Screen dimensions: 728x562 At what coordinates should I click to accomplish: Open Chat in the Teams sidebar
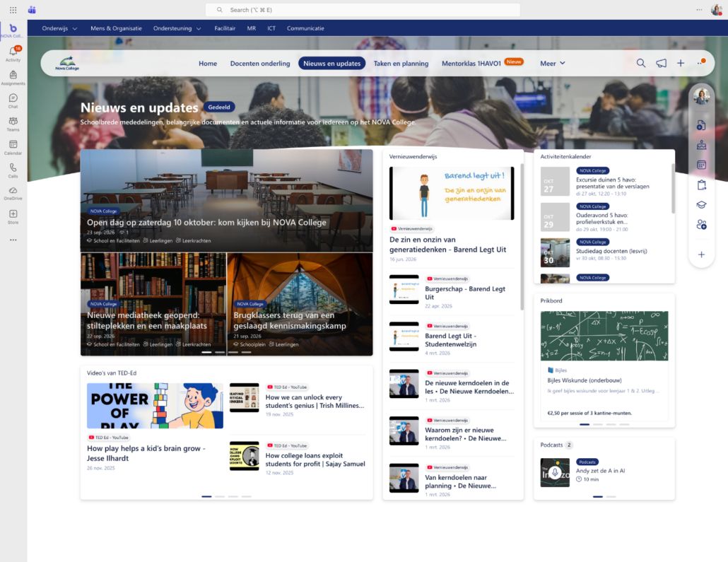13,100
